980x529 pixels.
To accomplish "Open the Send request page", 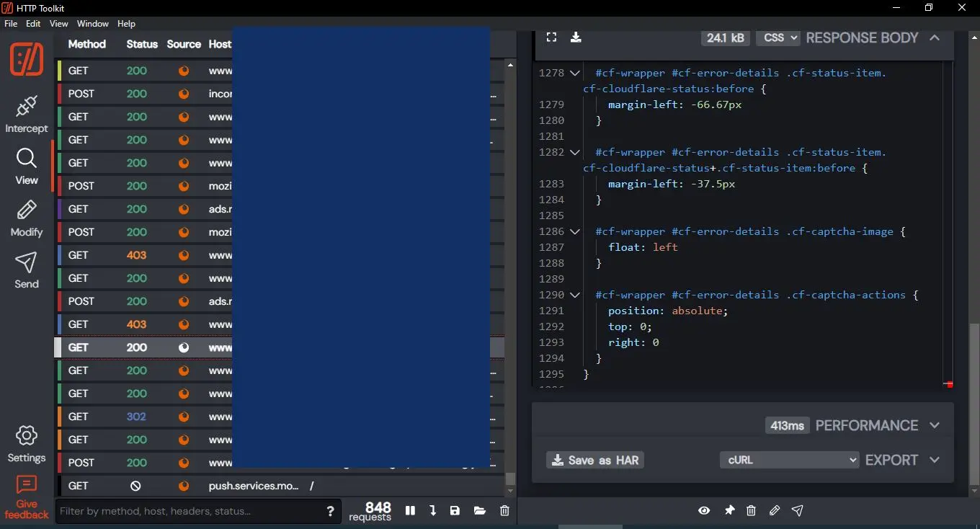I will (27, 270).
